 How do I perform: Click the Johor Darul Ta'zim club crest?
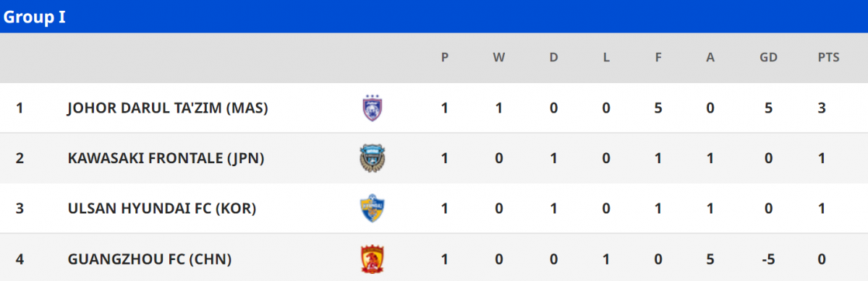[372, 108]
